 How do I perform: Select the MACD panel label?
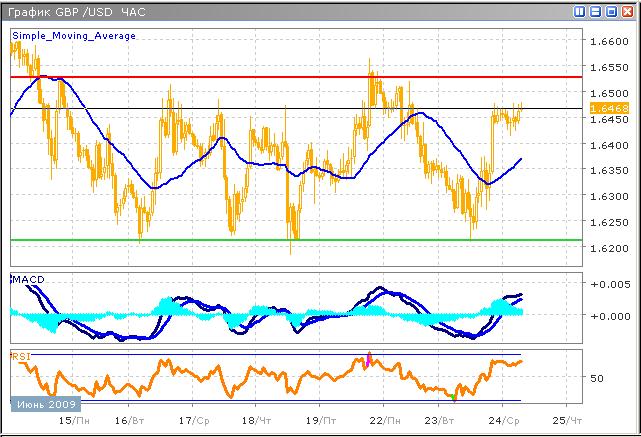pyautogui.click(x=28, y=277)
